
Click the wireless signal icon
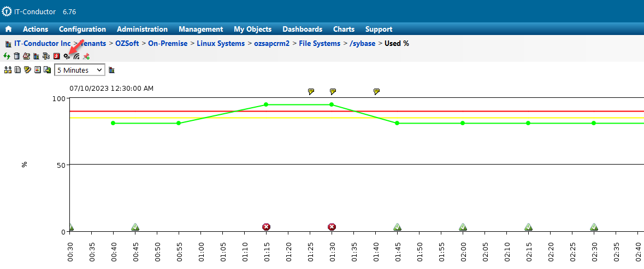point(76,56)
